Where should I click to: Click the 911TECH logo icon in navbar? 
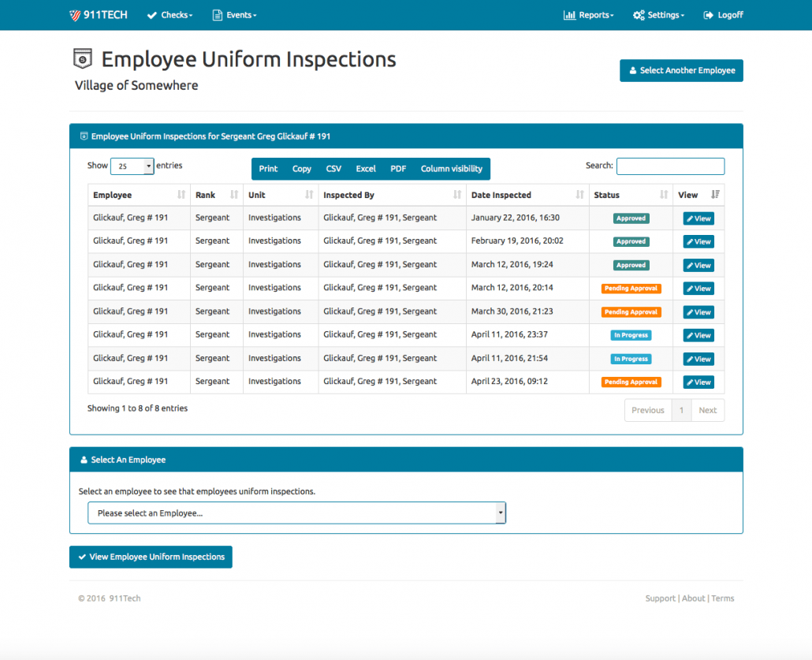click(76, 14)
